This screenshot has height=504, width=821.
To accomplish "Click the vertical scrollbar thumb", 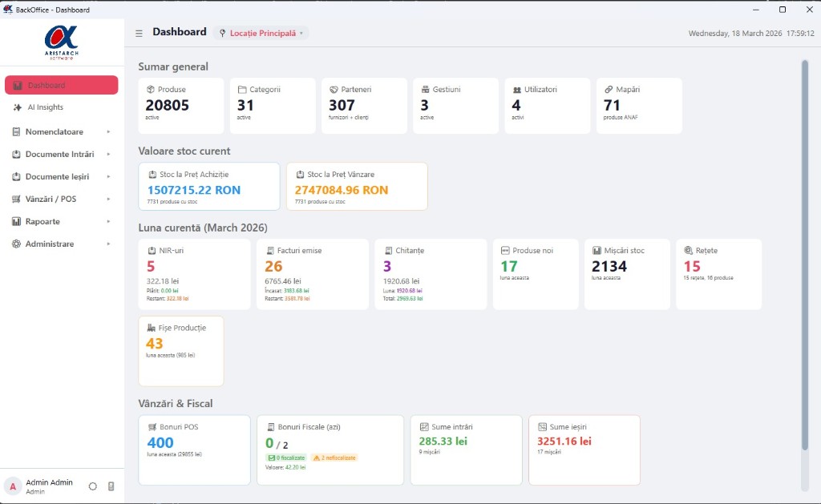I will [x=805, y=255].
